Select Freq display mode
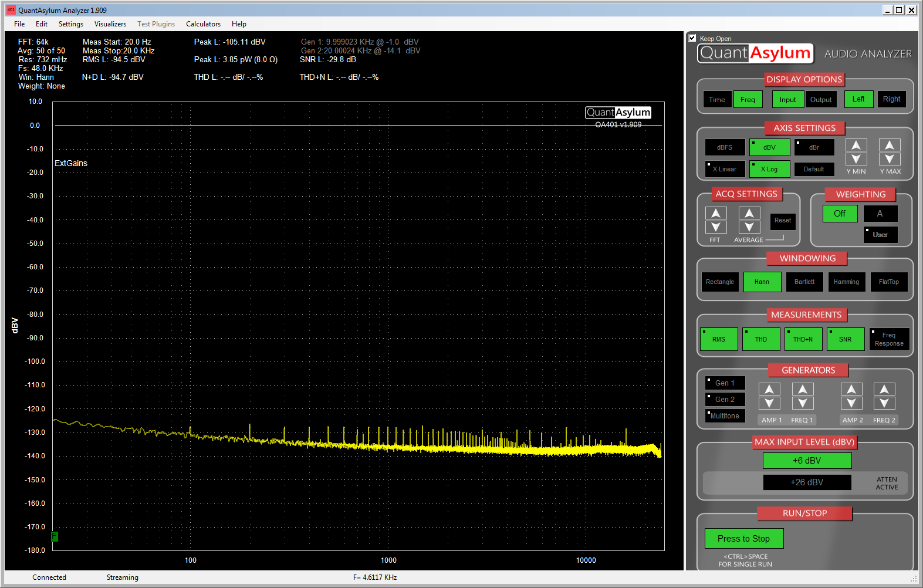The height and width of the screenshot is (588, 923). (x=748, y=99)
